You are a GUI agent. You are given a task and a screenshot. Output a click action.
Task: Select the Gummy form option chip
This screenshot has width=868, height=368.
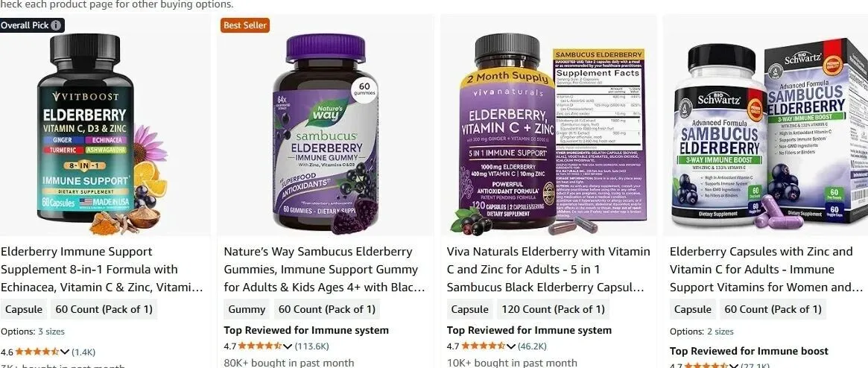click(247, 309)
